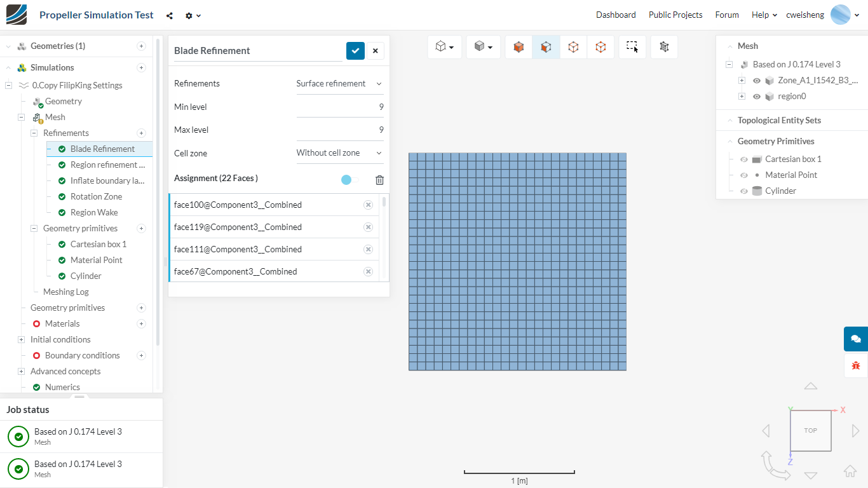The width and height of the screenshot is (868, 488).
Task: Toggle visibility of region0
Action: (756, 97)
